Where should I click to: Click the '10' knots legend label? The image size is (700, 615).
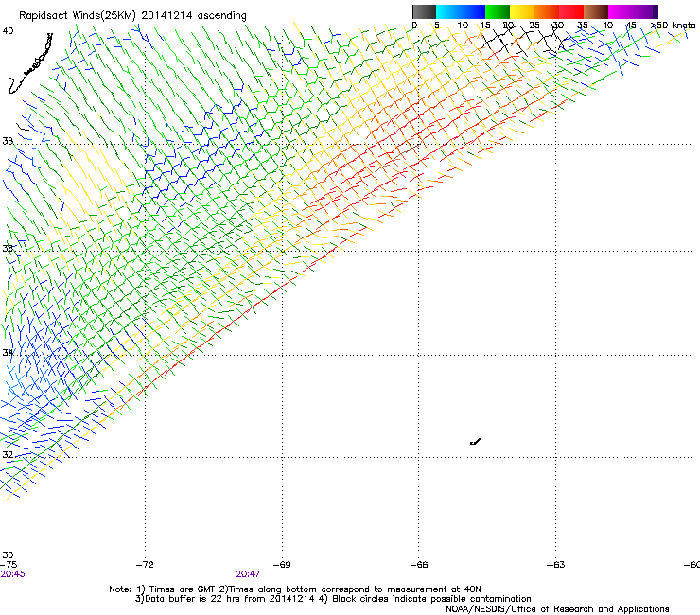(463, 26)
